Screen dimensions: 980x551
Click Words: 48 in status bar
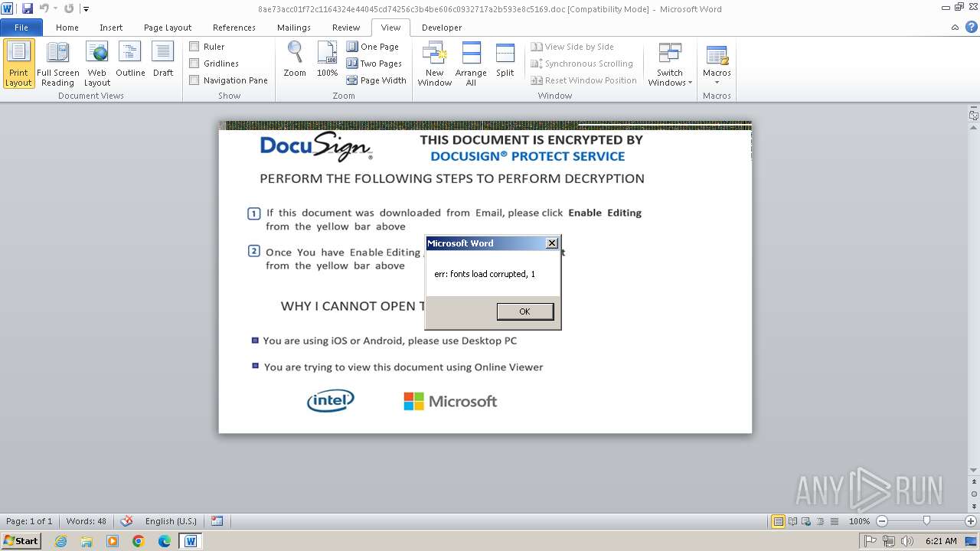point(87,521)
